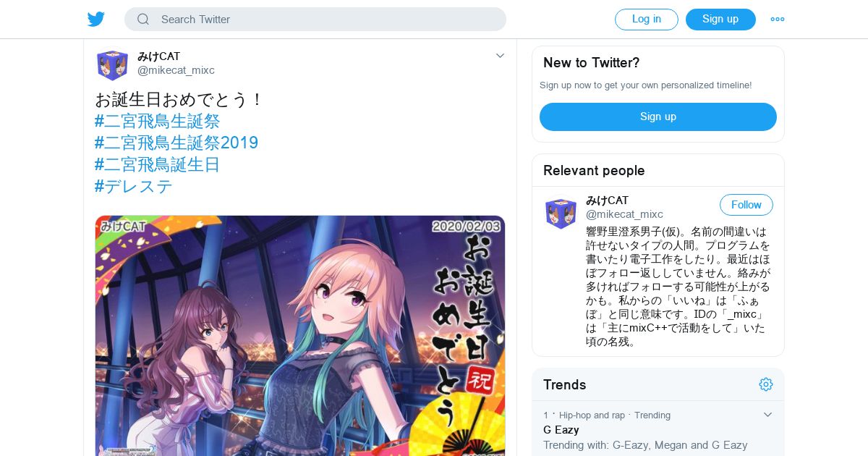Screen dimensions: 868x456
Task: Click Sign up button in header
Action: point(720,20)
